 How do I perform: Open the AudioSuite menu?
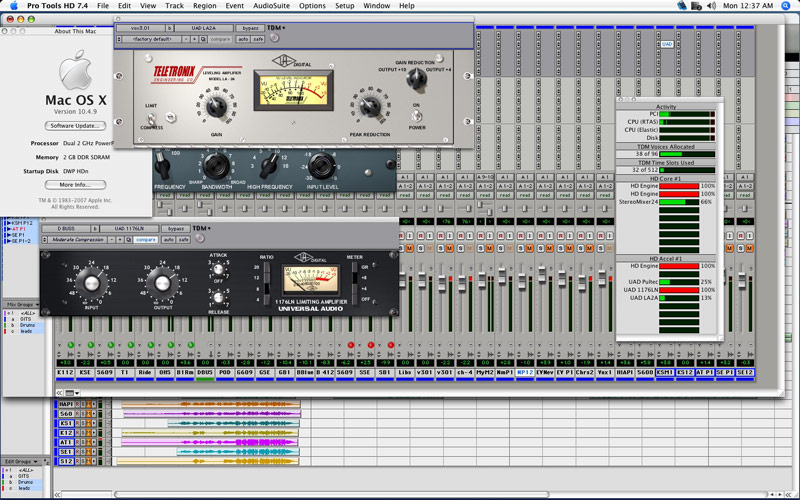point(271,6)
